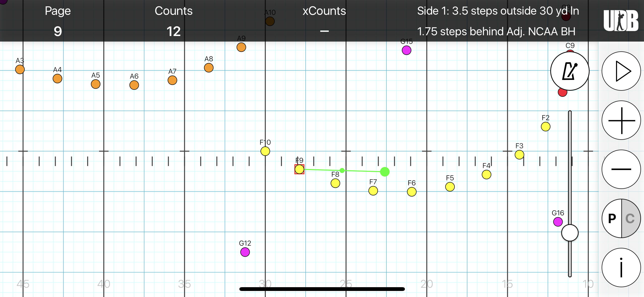Select magenta performer dot G16
Screen dimensions: 644x297
click(x=558, y=222)
